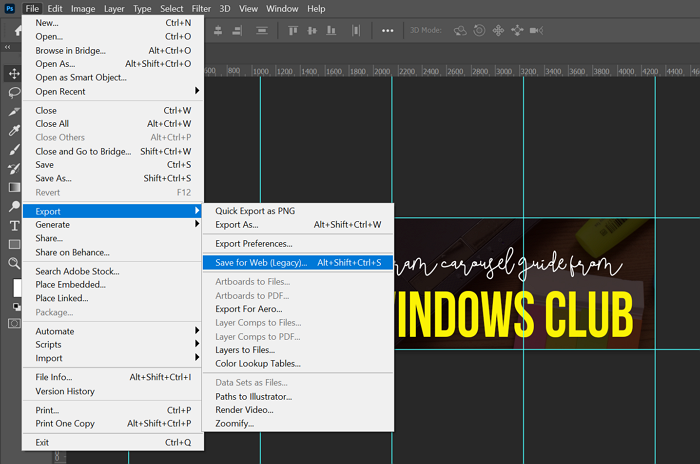Pick the Eyedropper tool
Screen dimensions: 700x464
(14, 130)
